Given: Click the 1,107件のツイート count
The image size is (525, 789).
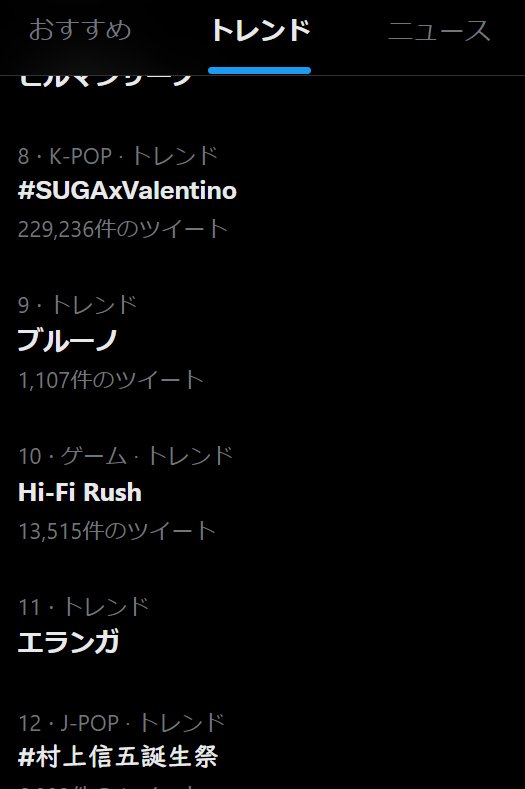Looking at the screenshot, I should click(111, 379).
